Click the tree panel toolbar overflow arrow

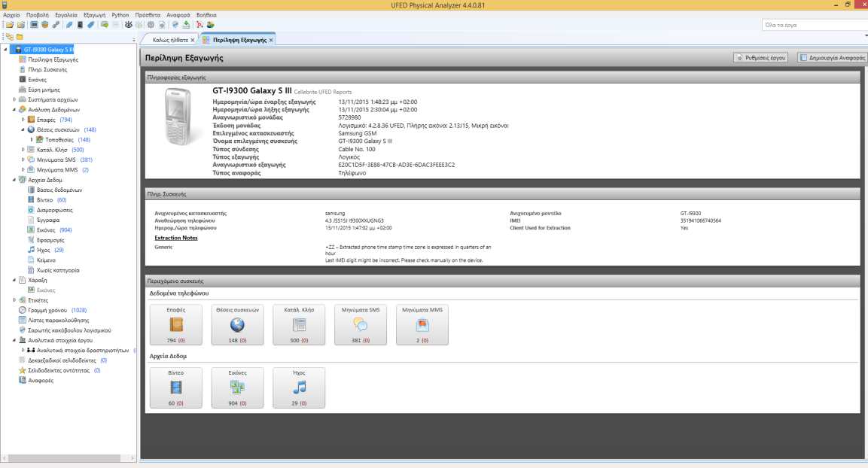click(x=133, y=40)
